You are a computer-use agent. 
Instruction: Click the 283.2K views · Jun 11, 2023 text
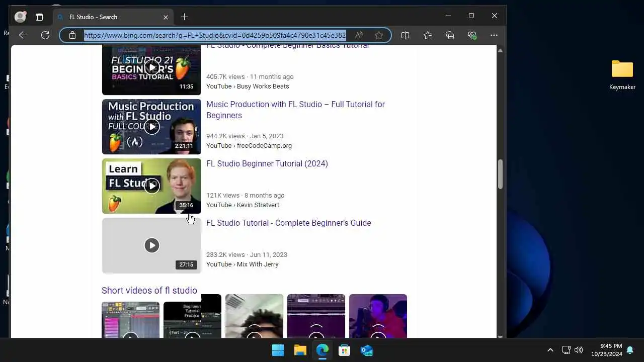[x=247, y=255]
